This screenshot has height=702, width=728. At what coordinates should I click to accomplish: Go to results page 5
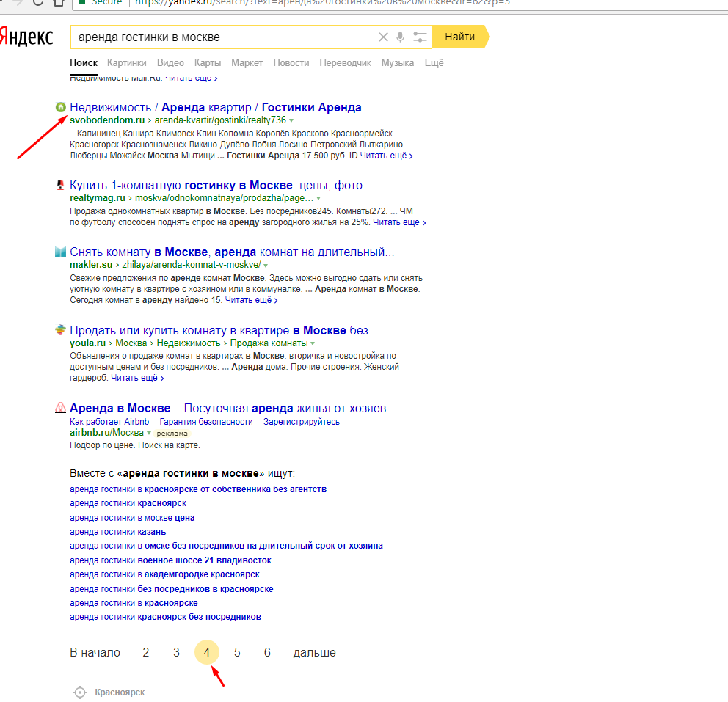[x=237, y=652]
